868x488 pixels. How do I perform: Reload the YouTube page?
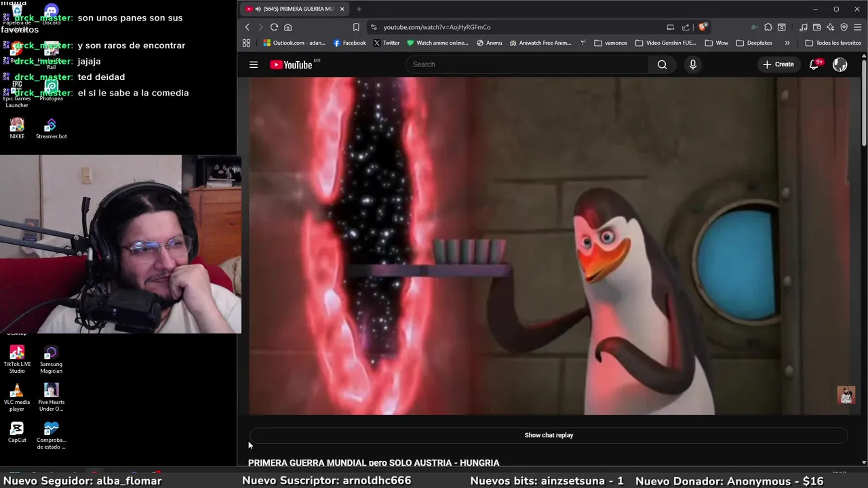pos(274,27)
